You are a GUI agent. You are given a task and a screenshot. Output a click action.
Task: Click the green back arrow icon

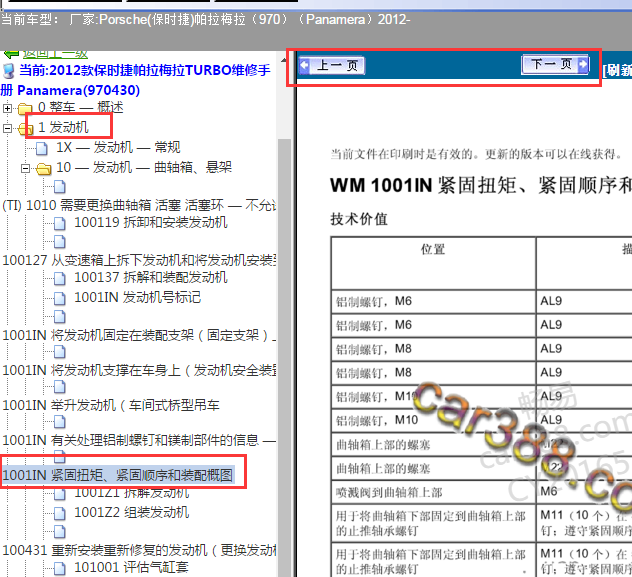[x=11, y=54]
